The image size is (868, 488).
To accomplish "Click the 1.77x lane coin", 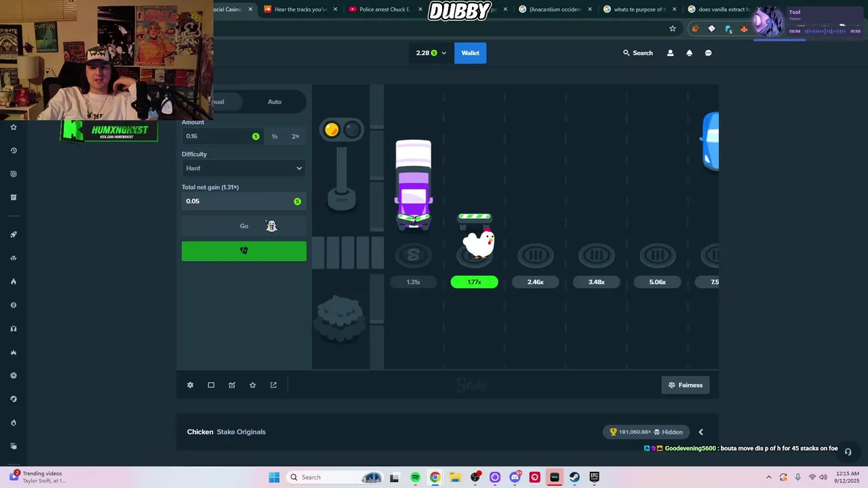I will pos(474,256).
